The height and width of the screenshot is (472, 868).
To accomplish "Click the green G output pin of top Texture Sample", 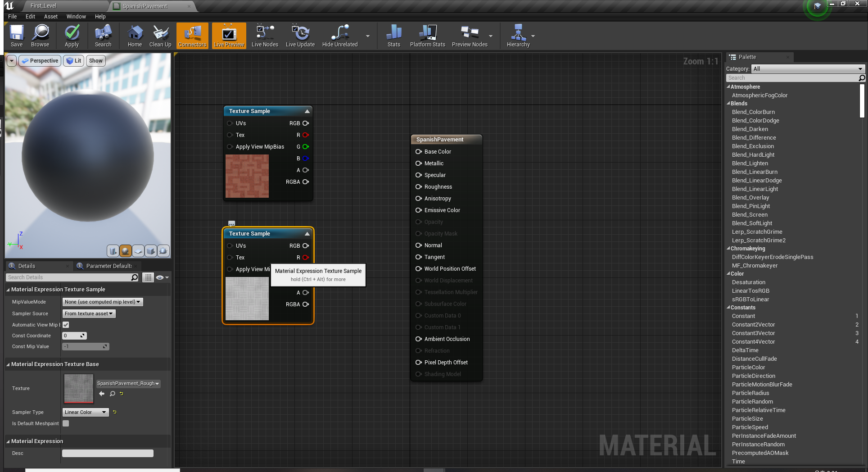I will (x=306, y=147).
